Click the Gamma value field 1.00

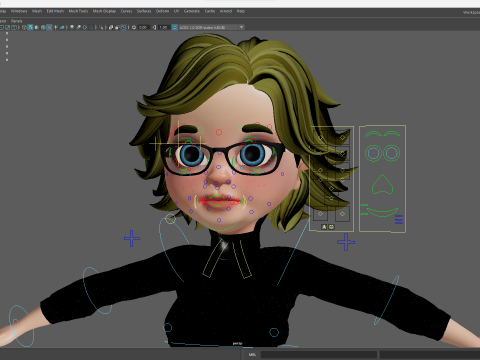tap(163, 27)
